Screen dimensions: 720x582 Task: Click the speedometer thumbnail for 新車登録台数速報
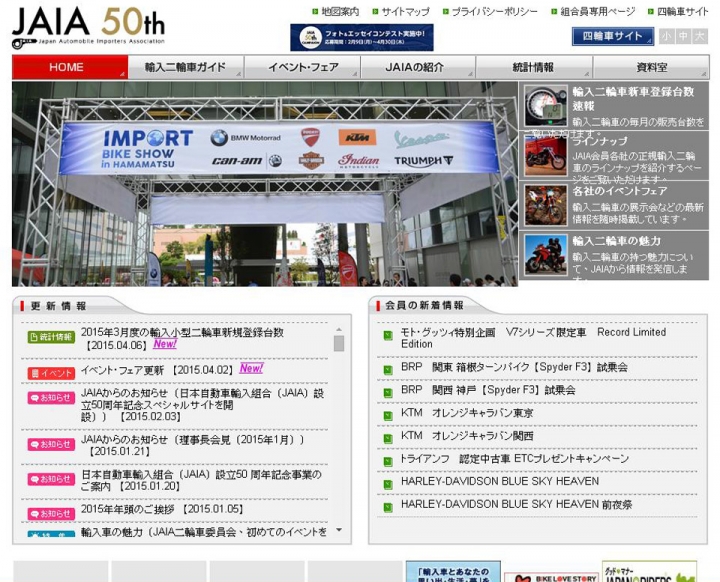(x=546, y=106)
